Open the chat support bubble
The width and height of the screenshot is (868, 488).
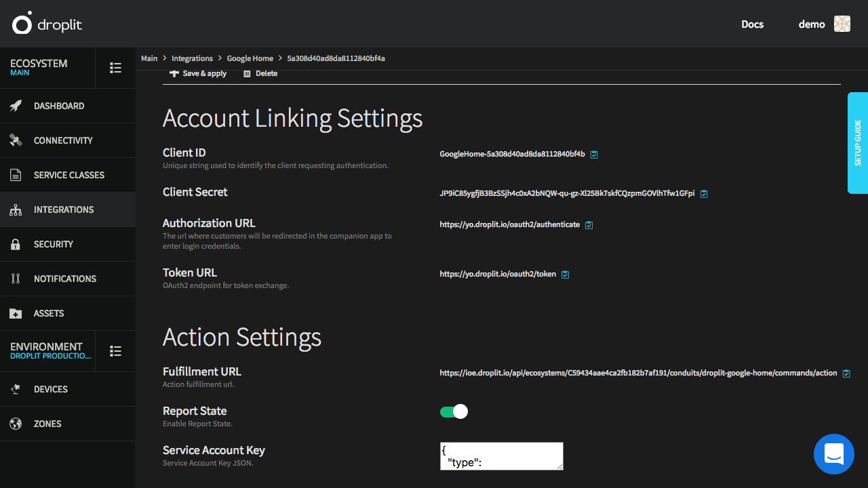pyautogui.click(x=834, y=454)
